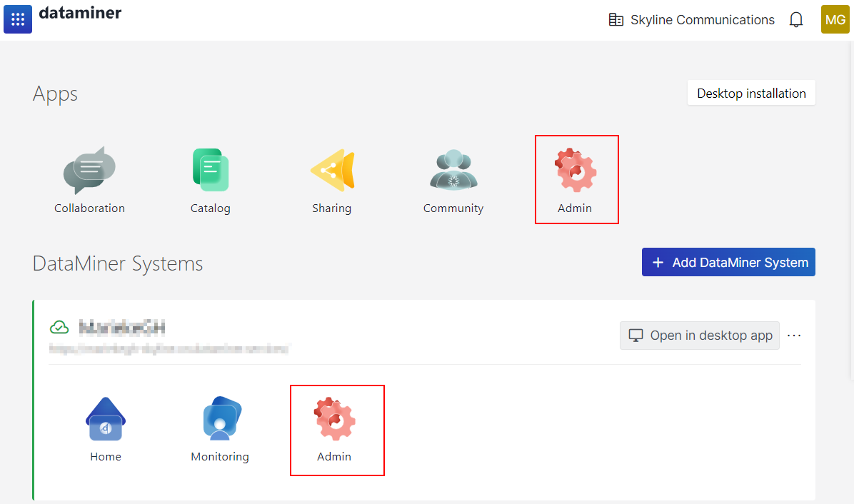Open Skyline Communications organization selector
This screenshot has height=504, width=854.
(x=691, y=19)
